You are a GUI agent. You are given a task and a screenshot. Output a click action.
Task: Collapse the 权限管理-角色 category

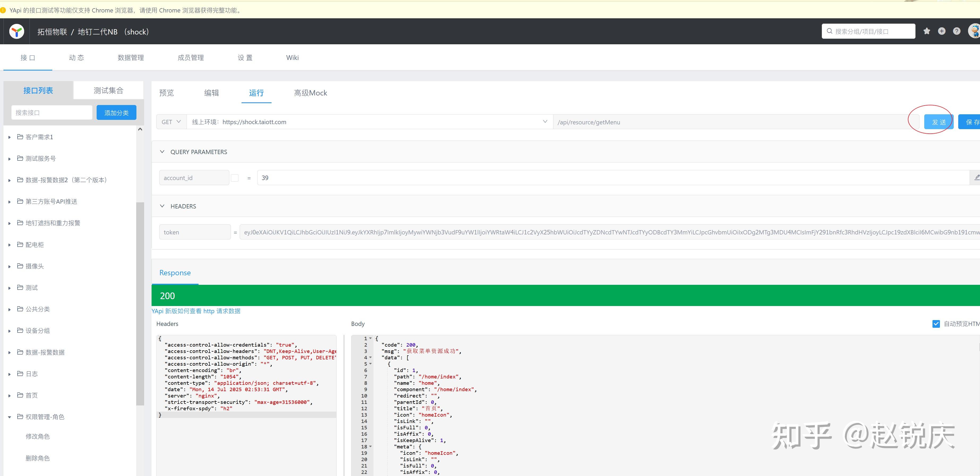(10, 417)
